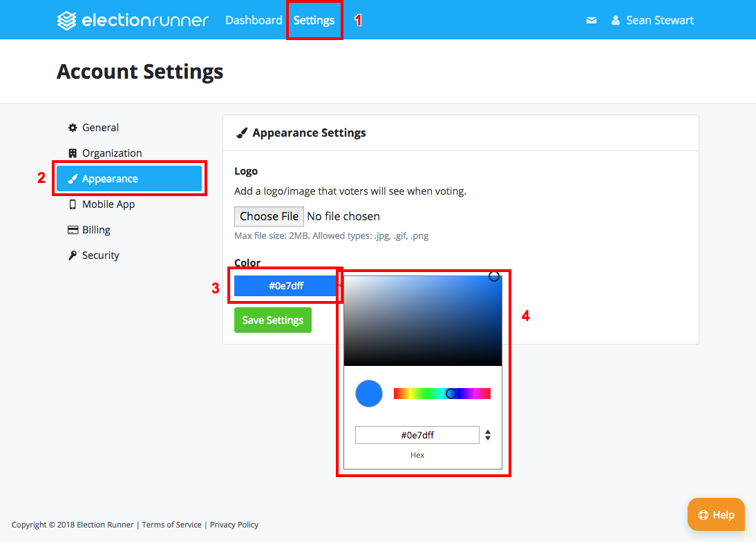This screenshot has height=542, width=756.
Task: Open the Settings menu item
Action: pyautogui.click(x=314, y=20)
